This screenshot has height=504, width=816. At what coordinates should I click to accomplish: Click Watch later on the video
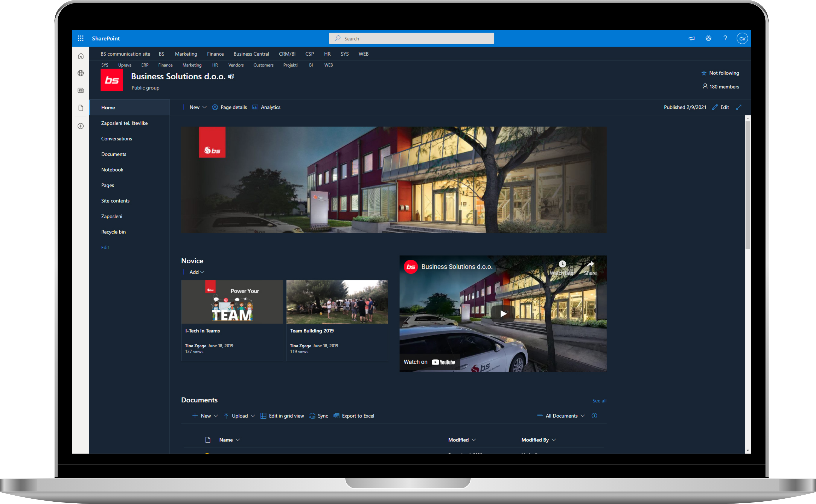click(562, 268)
